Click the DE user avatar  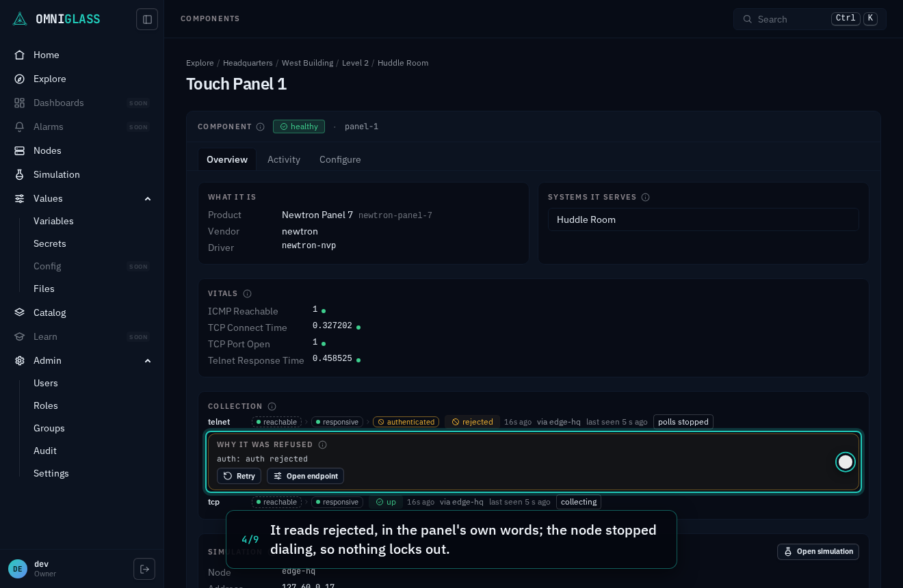pyautogui.click(x=18, y=569)
